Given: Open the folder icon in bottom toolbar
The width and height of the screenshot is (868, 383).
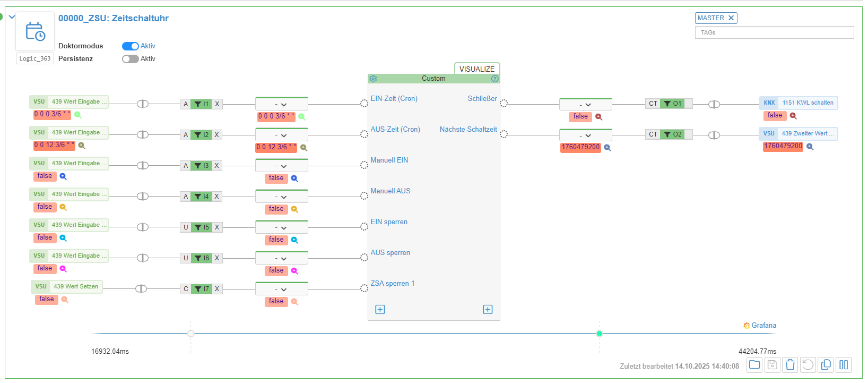Looking at the screenshot, I should point(754,364).
